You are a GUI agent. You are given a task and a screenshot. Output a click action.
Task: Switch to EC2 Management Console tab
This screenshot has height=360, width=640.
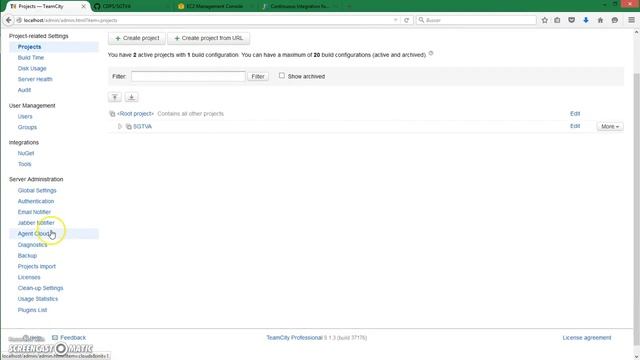coord(216,7)
